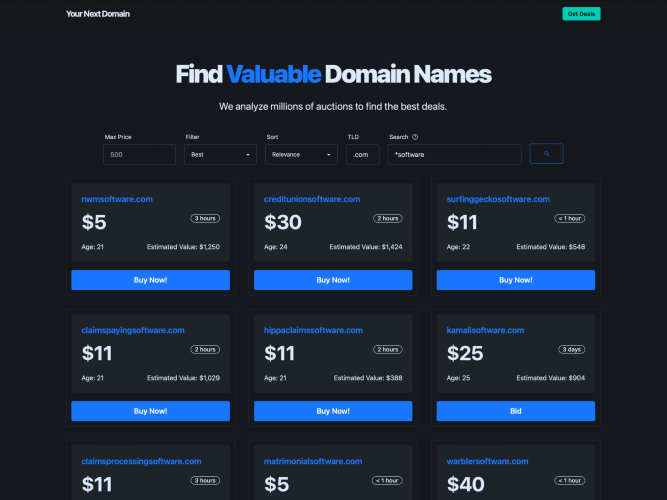Open the warblersoftware.com link
The width and height of the screenshot is (667, 500).
coord(487,461)
